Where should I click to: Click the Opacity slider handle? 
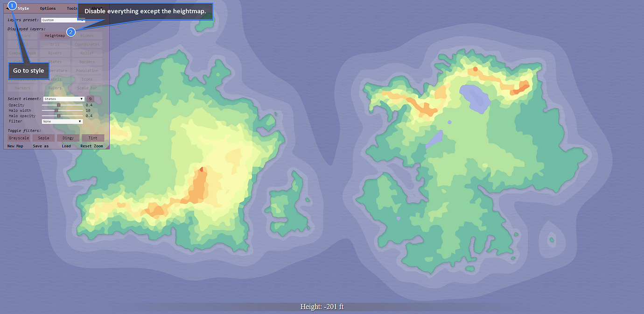click(58, 105)
